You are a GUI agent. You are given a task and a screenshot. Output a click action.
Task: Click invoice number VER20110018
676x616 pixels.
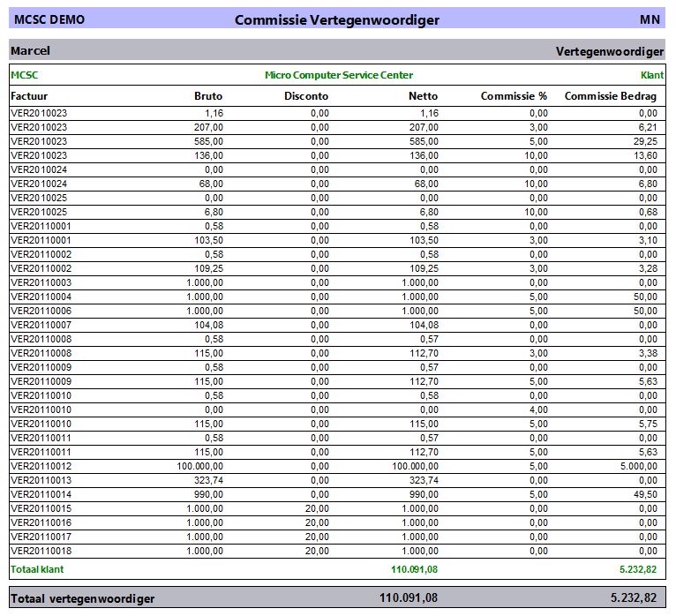[x=41, y=551]
